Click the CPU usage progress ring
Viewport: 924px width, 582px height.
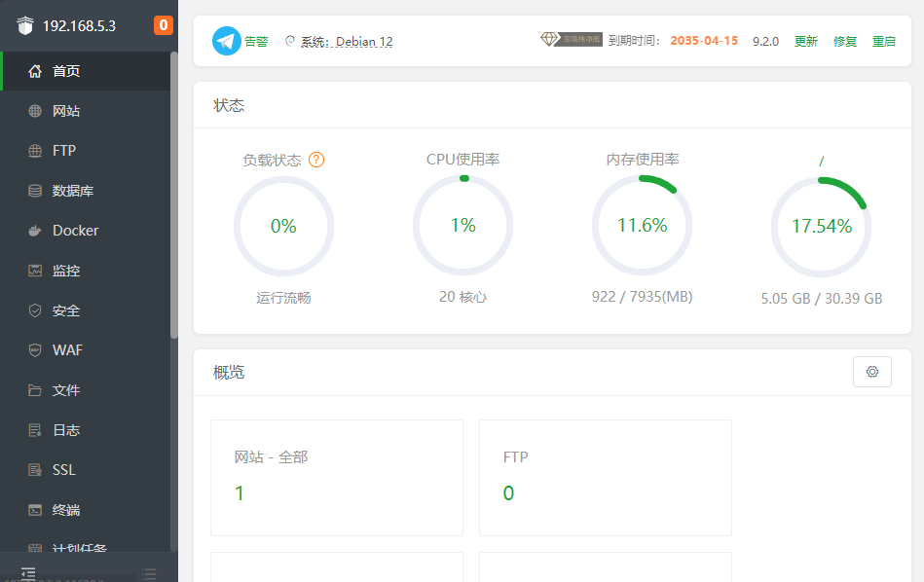(x=462, y=224)
